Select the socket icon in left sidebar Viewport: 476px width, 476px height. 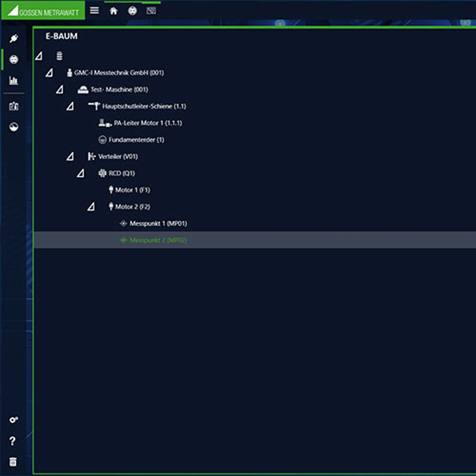pyautogui.click(x=13, y=59)
